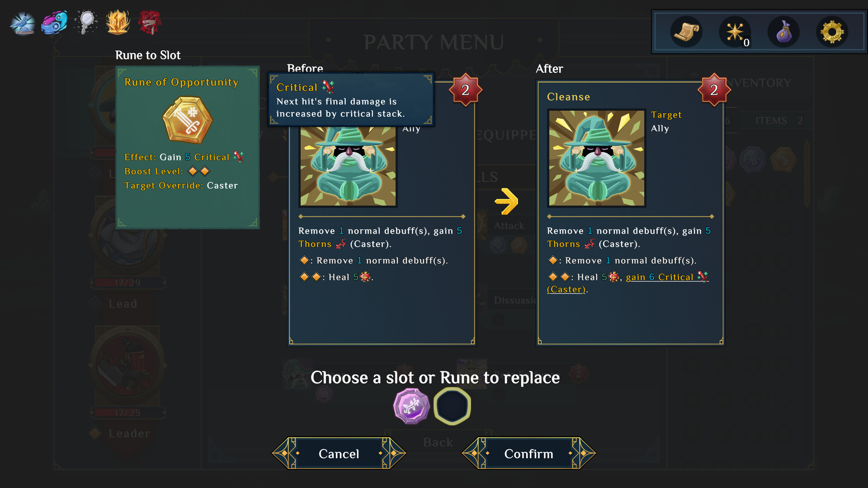Select the purple rune slot to replace
The image size is (868, 488).
[411, 406]
